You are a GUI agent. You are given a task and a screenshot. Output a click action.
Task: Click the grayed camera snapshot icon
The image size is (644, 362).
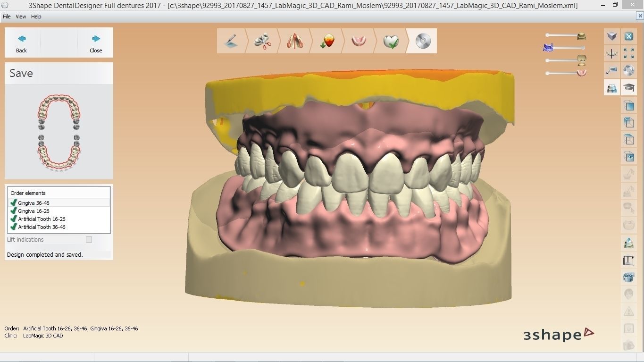pyautogui.click(x=628, y=345)
